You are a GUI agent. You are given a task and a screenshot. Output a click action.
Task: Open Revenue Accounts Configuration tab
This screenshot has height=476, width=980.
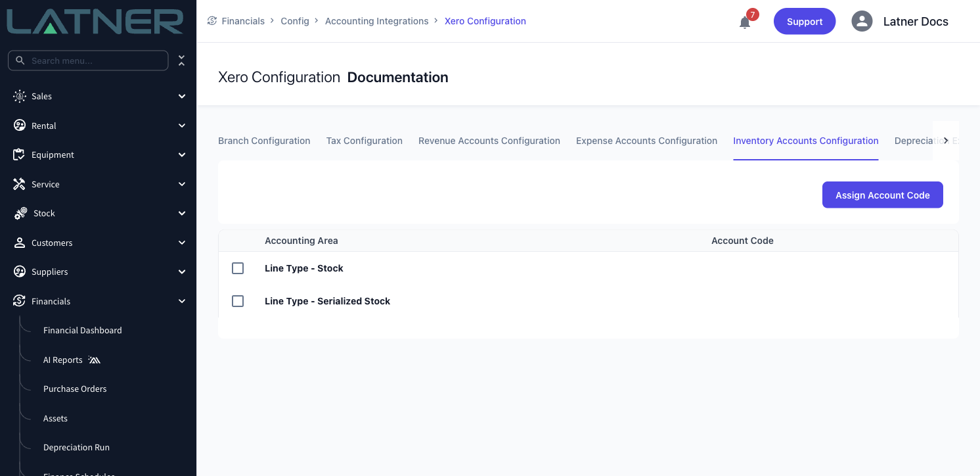489,141
